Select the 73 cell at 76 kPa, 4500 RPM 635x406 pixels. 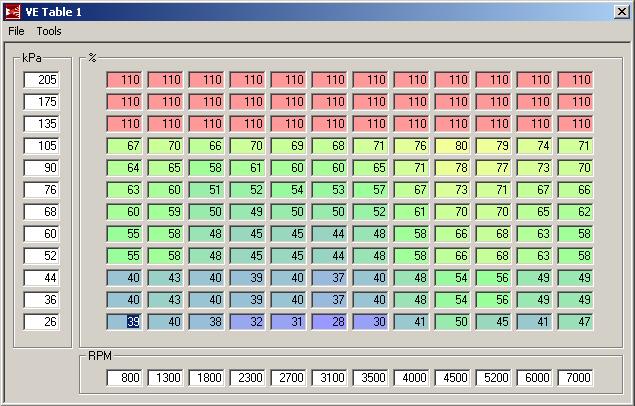click(x=452, y=189)
